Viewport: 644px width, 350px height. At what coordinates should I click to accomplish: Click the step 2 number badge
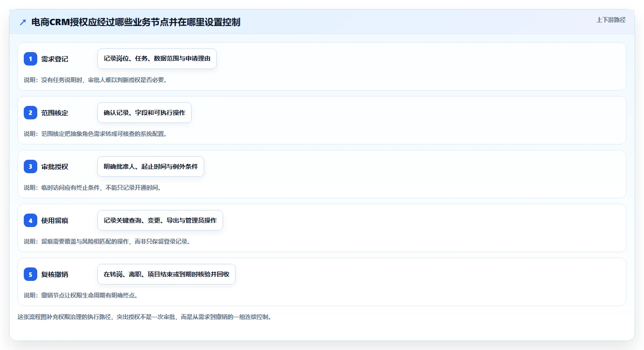[31, 113]
